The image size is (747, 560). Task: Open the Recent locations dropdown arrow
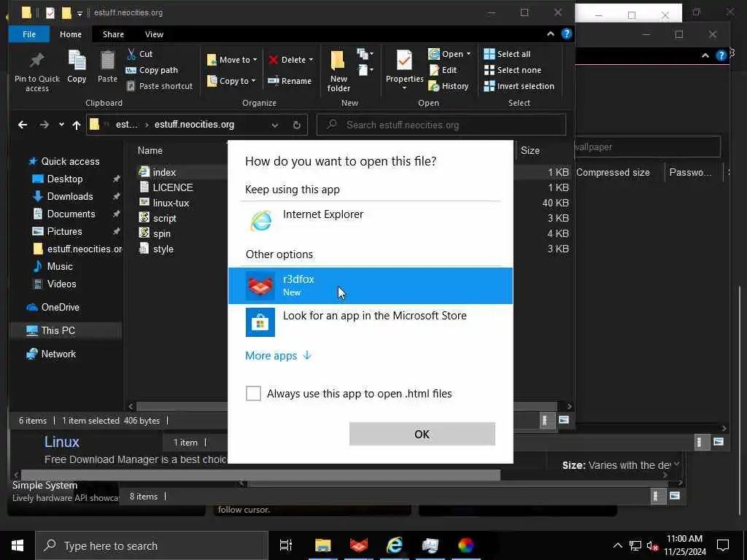pos(61,125)
